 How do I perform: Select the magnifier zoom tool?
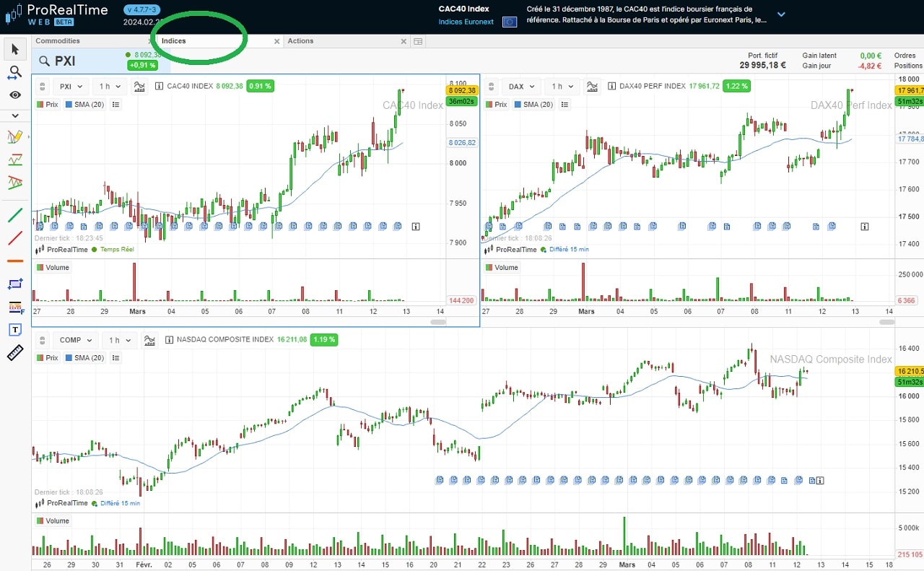tap(15, 72)
